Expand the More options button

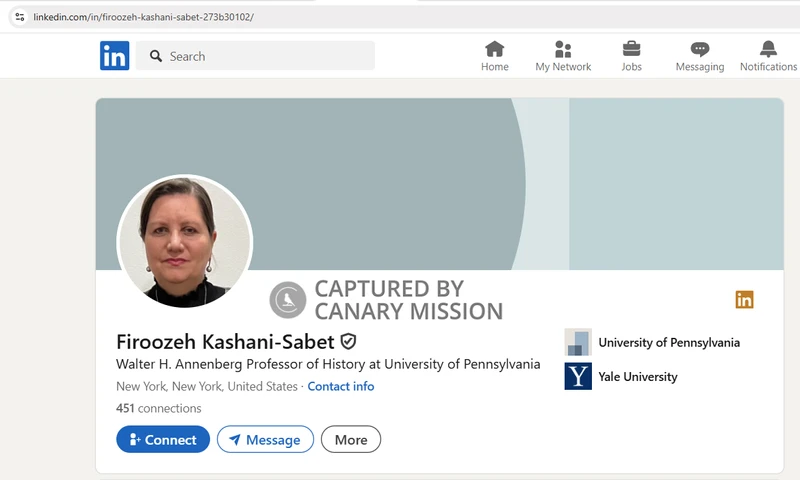[351, 439]
